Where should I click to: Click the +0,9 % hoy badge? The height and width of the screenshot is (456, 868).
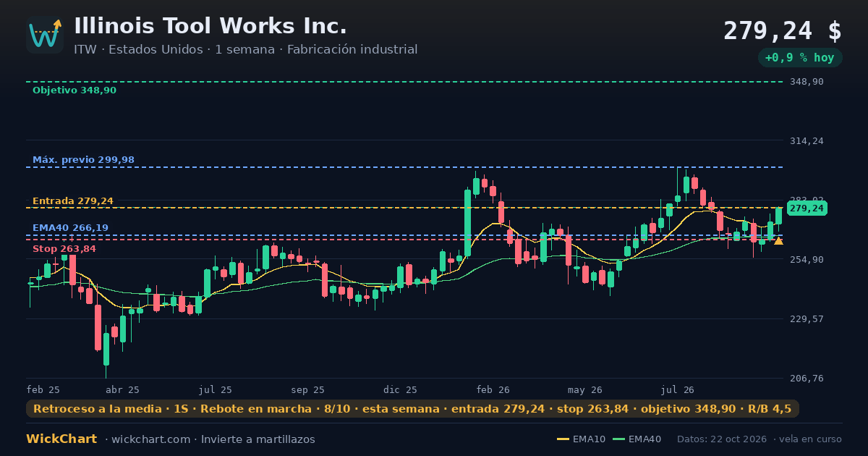pyautogui.click(x=800, y=58)
